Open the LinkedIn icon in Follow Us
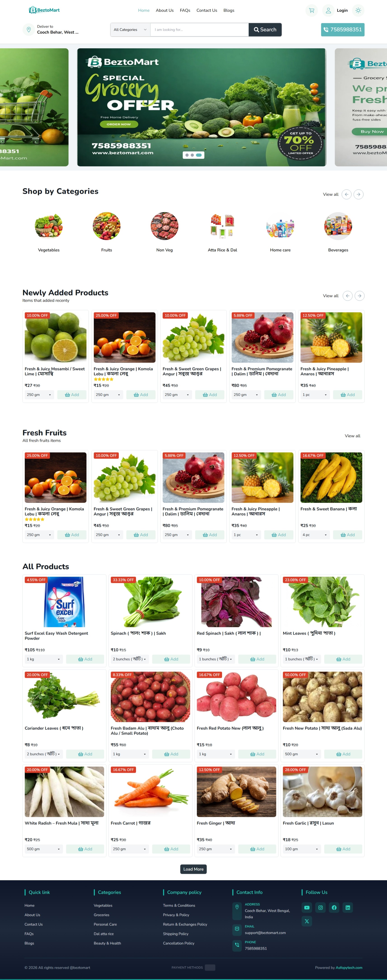This screenshot has height=980, width=387. 347,907
